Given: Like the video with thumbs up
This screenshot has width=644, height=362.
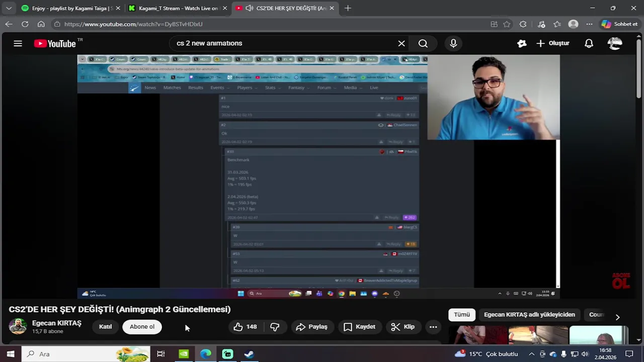Looking at the screenshot, I should click(x=245, y=327).
